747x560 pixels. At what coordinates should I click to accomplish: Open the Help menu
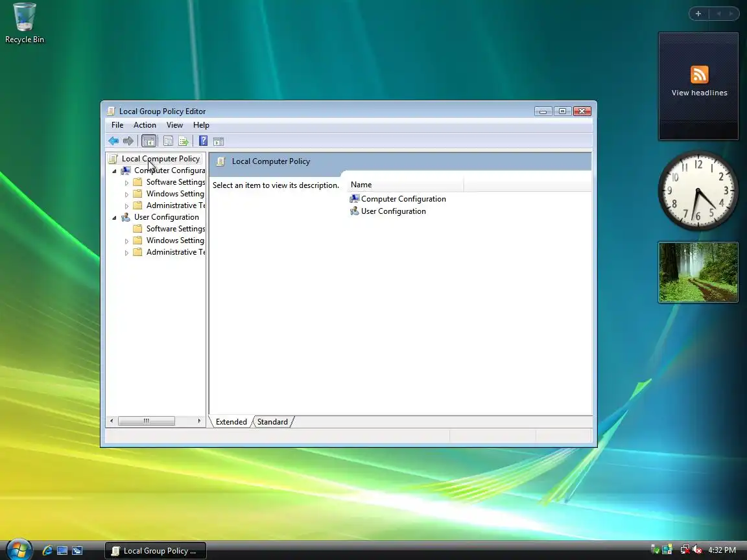coord(201,124)
